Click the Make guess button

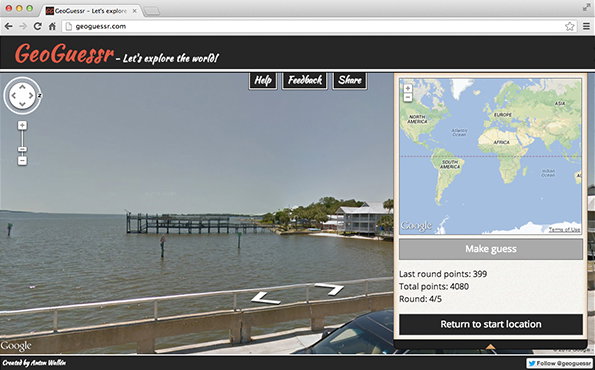point(491,249)
